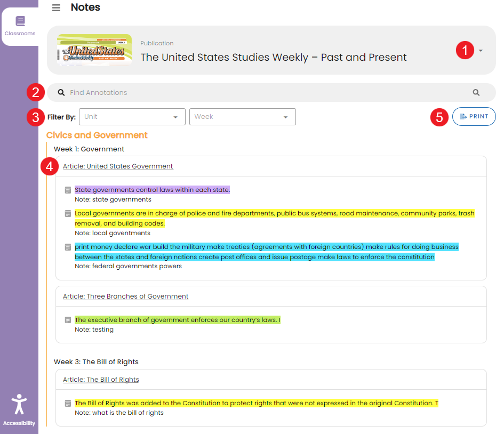504x434 pixels.
Task: Open the hamburger menu beside Notes
Action: pos(56,7)
